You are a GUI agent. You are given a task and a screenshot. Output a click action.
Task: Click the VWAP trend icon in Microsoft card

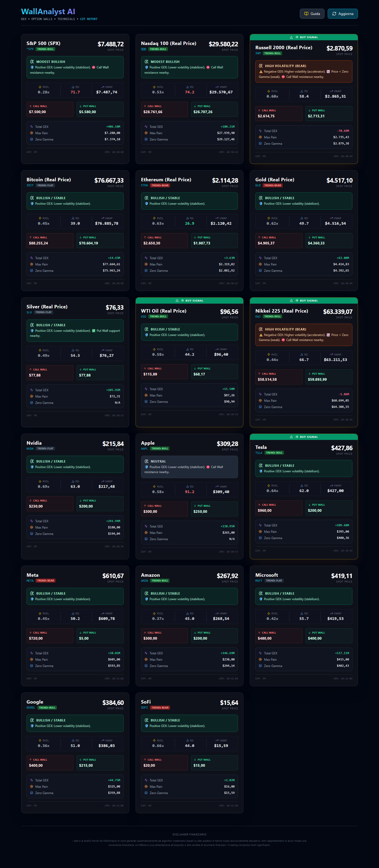coord(331,614)
